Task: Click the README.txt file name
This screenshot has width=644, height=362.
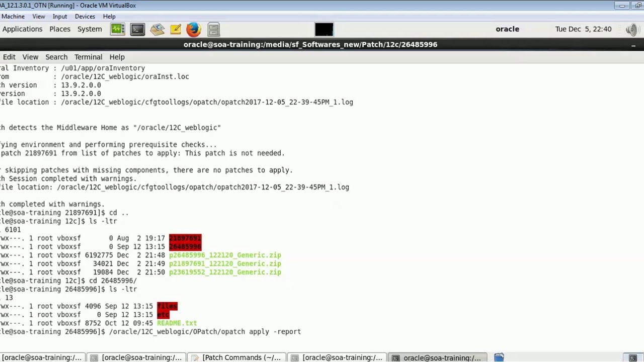Action: click(177, 323)
